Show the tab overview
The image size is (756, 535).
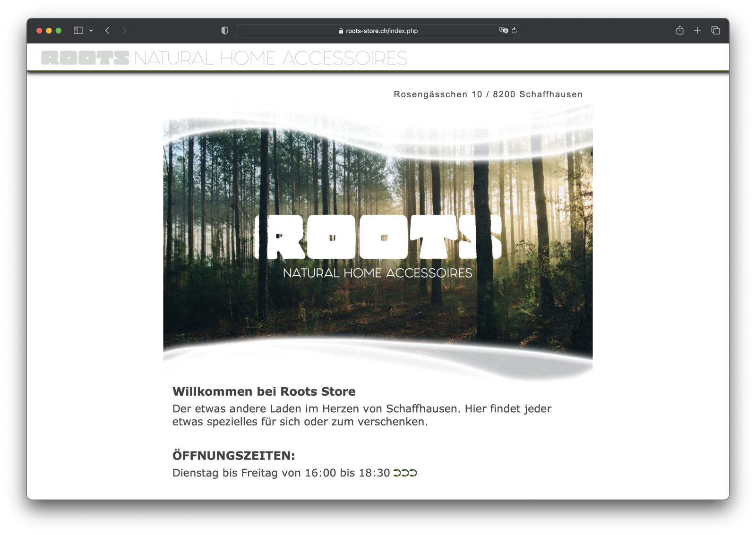(715, 31)
